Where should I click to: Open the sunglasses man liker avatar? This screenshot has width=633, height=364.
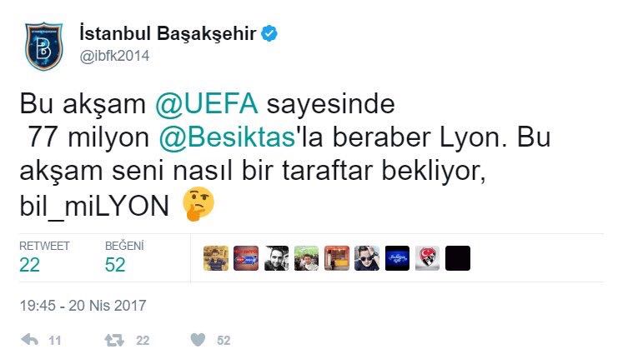click(x=367, y=258)
